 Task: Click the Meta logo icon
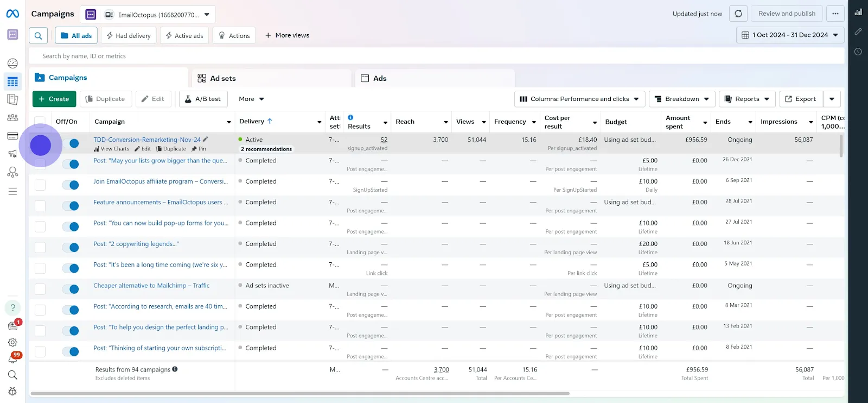tap(12, 14)
